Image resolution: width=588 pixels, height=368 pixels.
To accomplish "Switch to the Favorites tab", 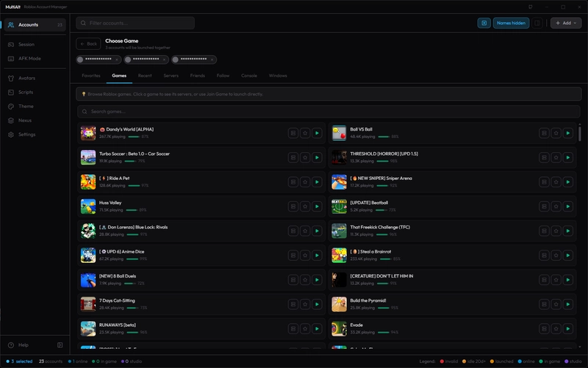I will 91,76.
